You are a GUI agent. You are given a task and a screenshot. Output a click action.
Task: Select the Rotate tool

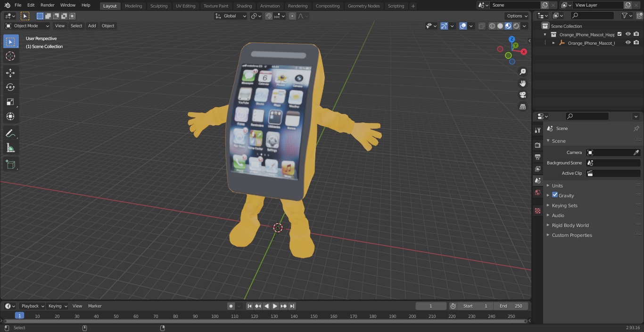tap(10, 87)
